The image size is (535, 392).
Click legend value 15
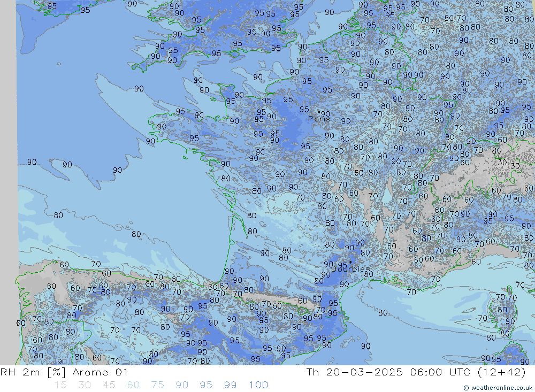click(x=60, y=385)
